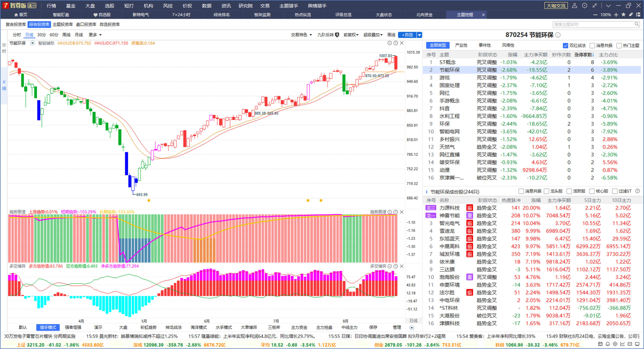Click the star favorites icon in tab bar

[x=623, y=15]
